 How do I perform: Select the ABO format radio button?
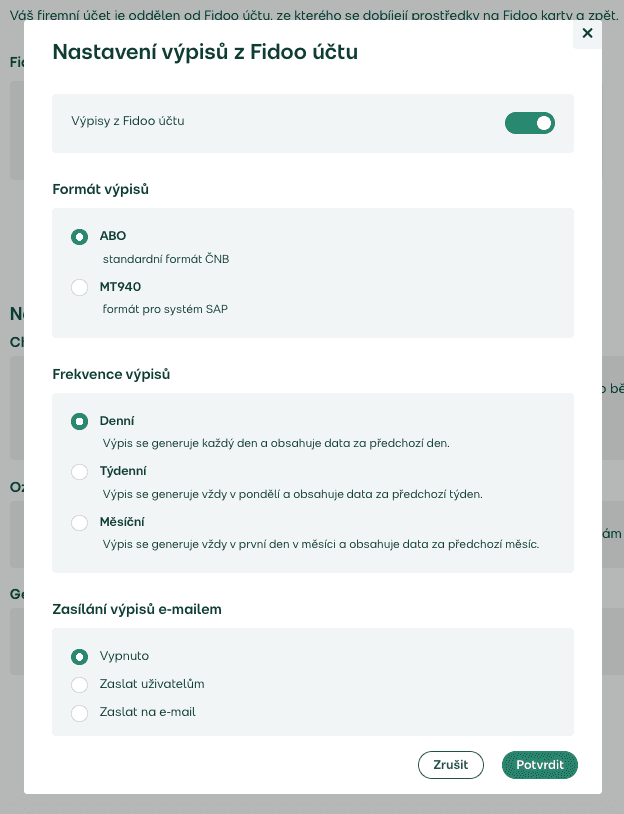click(x=79, y=237)
